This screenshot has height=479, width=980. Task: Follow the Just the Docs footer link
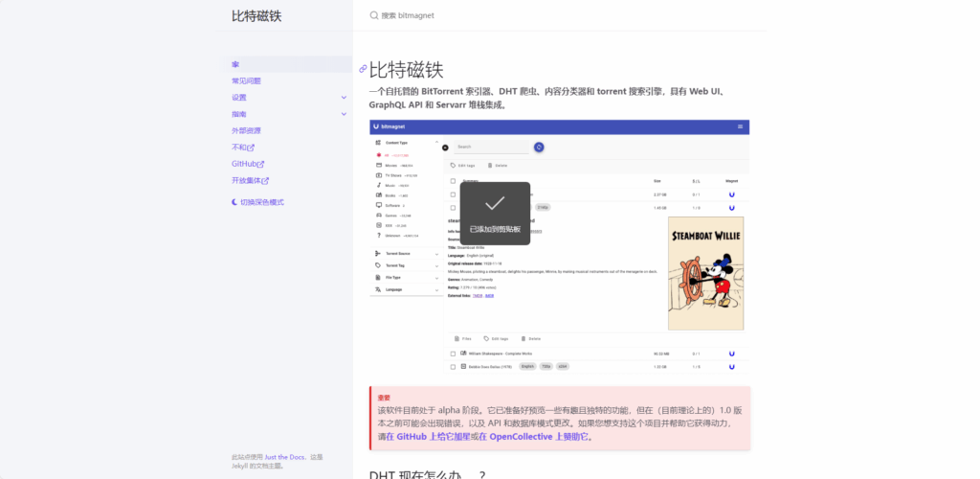click(285, 457)
